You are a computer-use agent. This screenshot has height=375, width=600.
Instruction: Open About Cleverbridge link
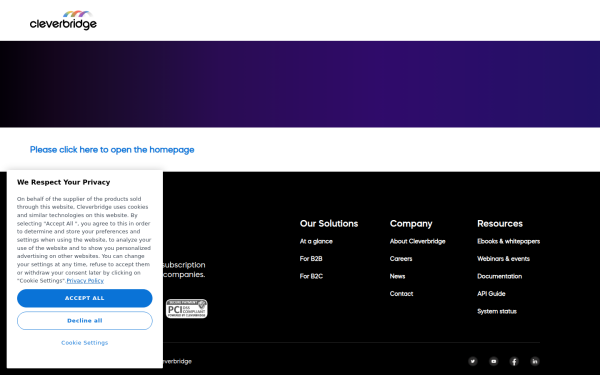[417, 241]
